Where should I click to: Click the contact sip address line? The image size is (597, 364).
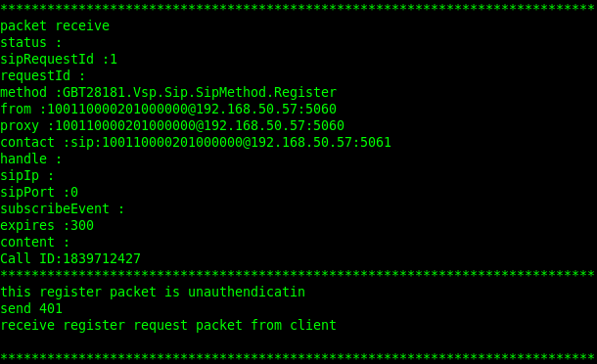[196, 143]
